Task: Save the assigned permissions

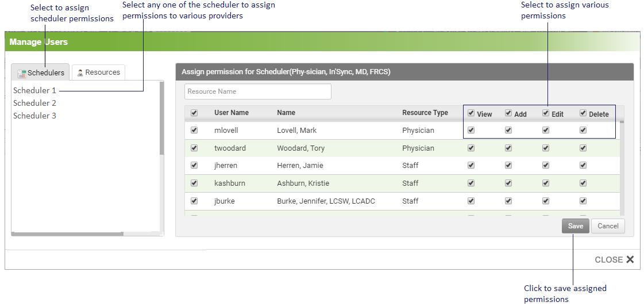Action: point(575,226)
